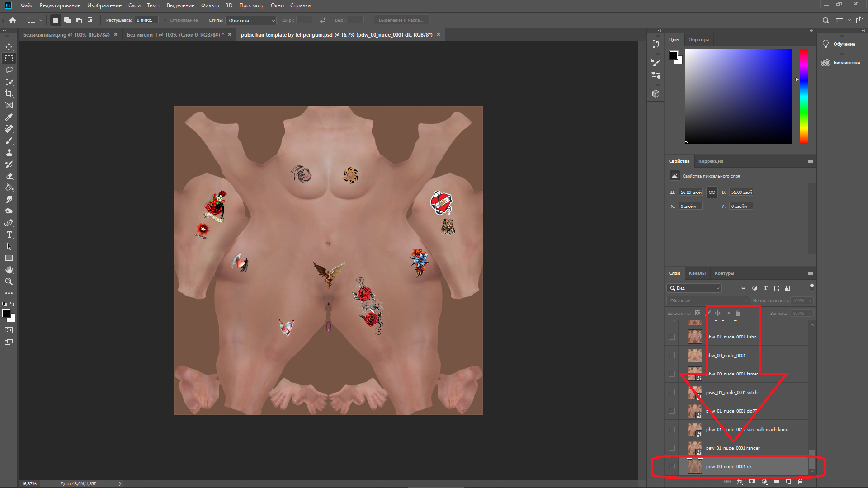Image resolution: width=868 pixels, height=488 pixels.
Task: Select the Lasso tool
Action: click(9, 70)
